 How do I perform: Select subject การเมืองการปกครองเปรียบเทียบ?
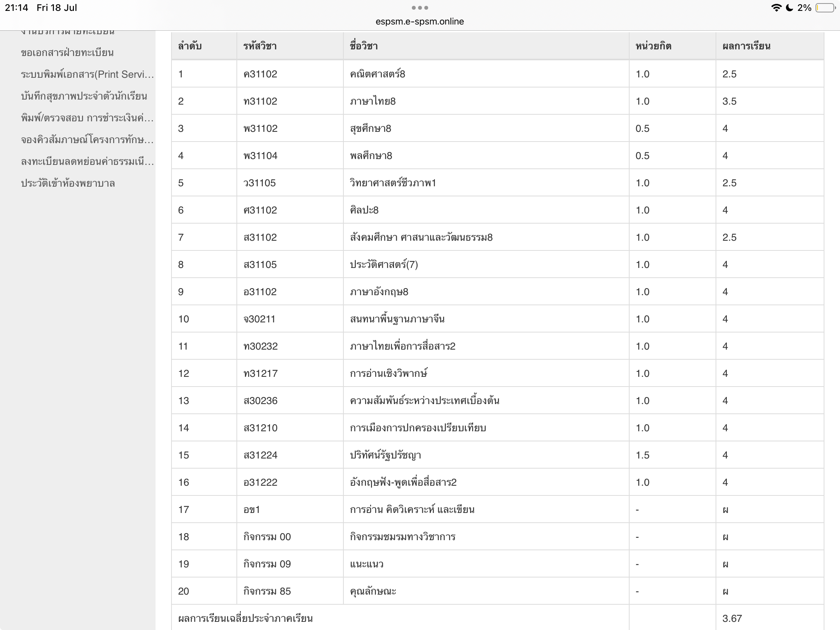(x=418, y=428)
